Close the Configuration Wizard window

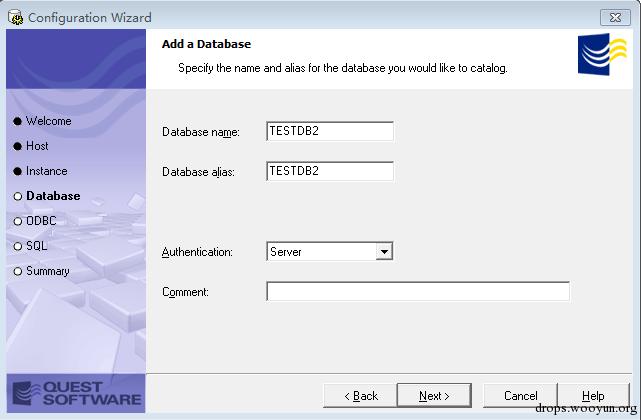point(616,17)
